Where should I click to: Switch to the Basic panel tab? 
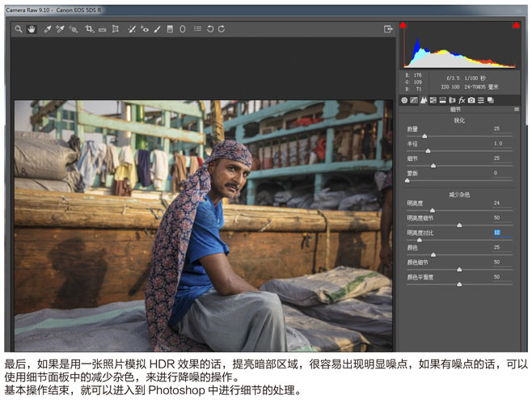click(404, 100)
